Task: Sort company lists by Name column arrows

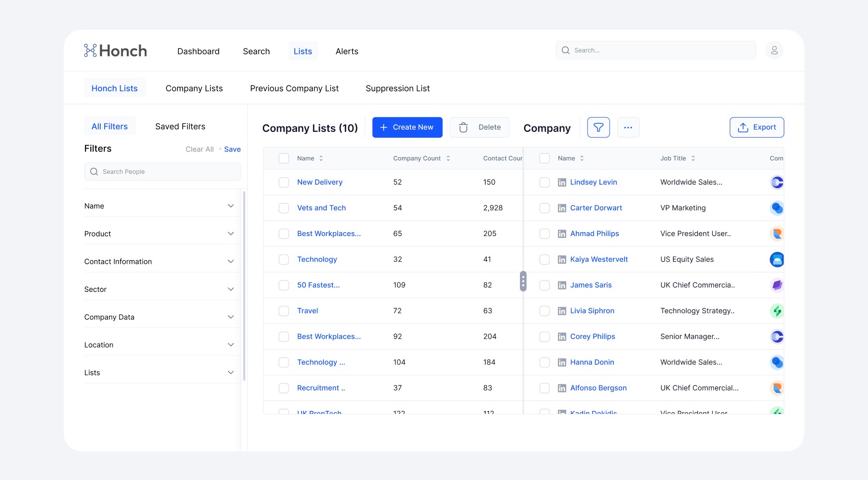Action: (x=321, y=159)
